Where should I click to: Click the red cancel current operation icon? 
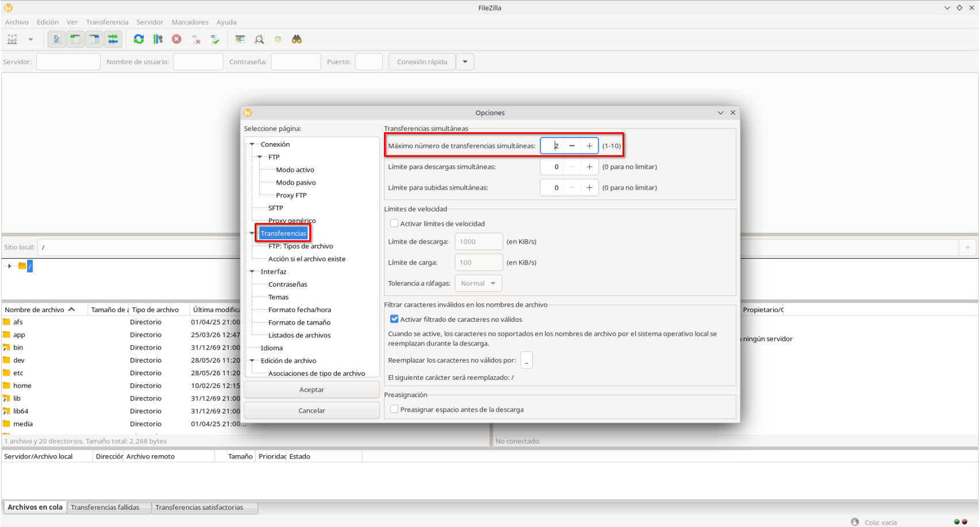[x=176, y=39]
